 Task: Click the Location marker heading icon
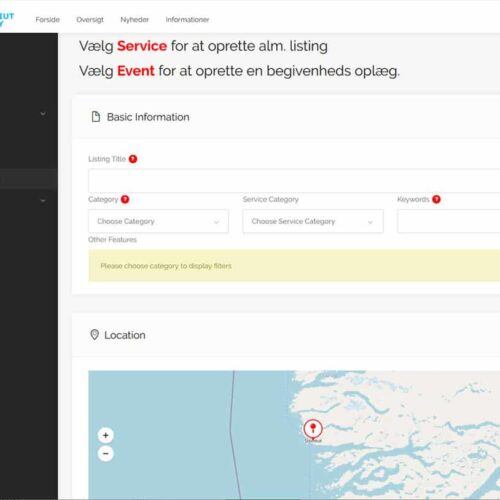click(95, 335)
